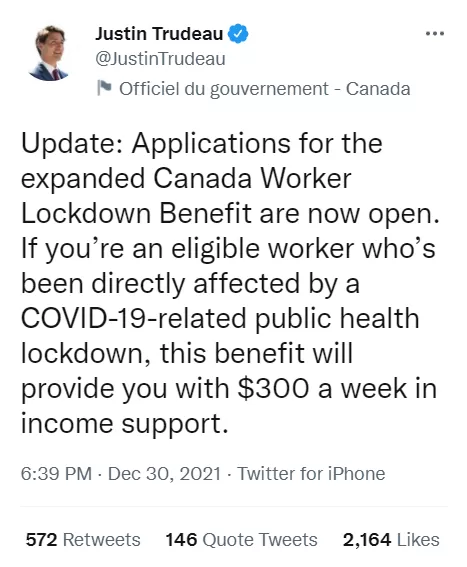View the Quote Tweets label list
This screenshot has height=567, width=467.
pos(260,540)
